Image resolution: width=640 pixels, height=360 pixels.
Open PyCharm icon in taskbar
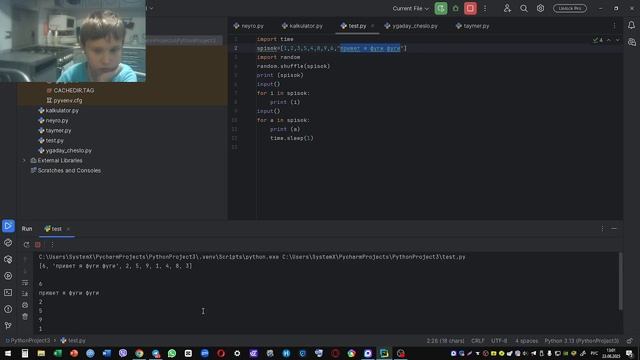384,353
